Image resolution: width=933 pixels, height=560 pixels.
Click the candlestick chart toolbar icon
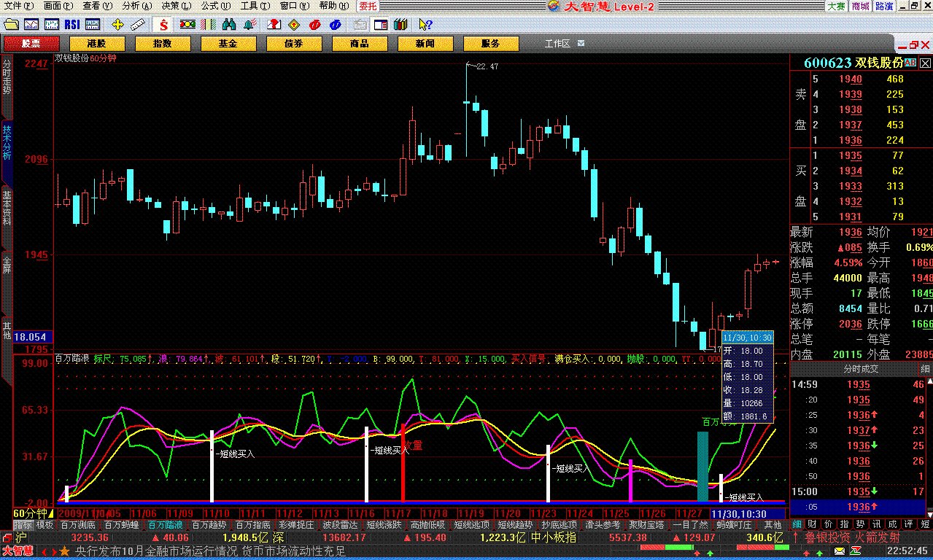[51, 24]
